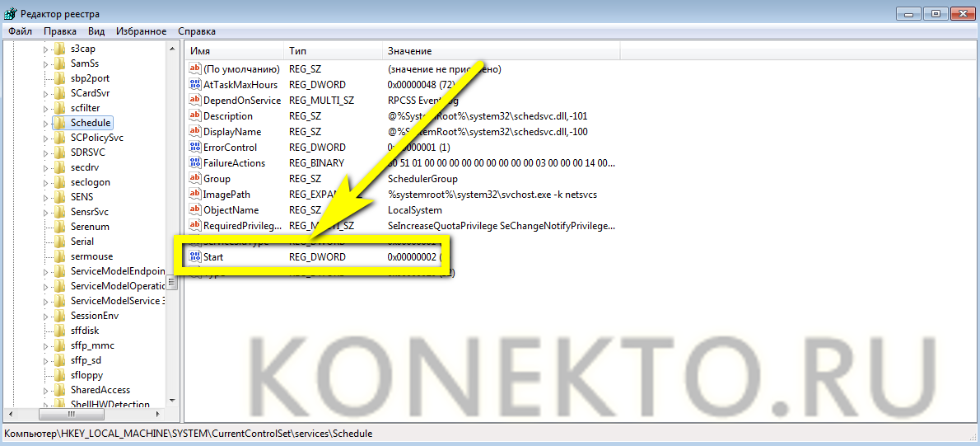Viewport: 980px width, 446px height.
Task: Open the Справка menu
Action: tap(197, 31)
